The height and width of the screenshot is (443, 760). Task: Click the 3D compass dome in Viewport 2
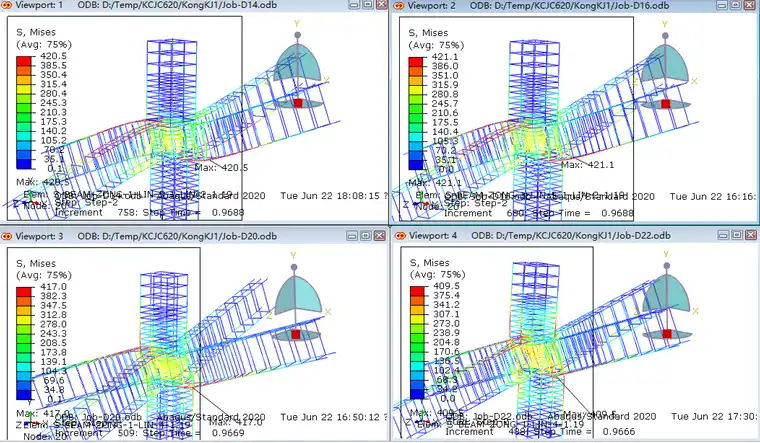[x=665, y=63]
